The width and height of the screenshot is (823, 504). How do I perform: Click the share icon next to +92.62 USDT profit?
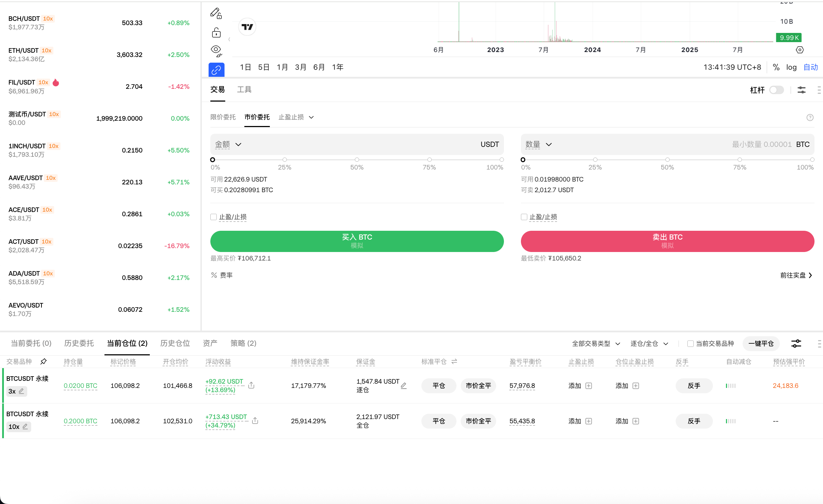tap(251, 385)
